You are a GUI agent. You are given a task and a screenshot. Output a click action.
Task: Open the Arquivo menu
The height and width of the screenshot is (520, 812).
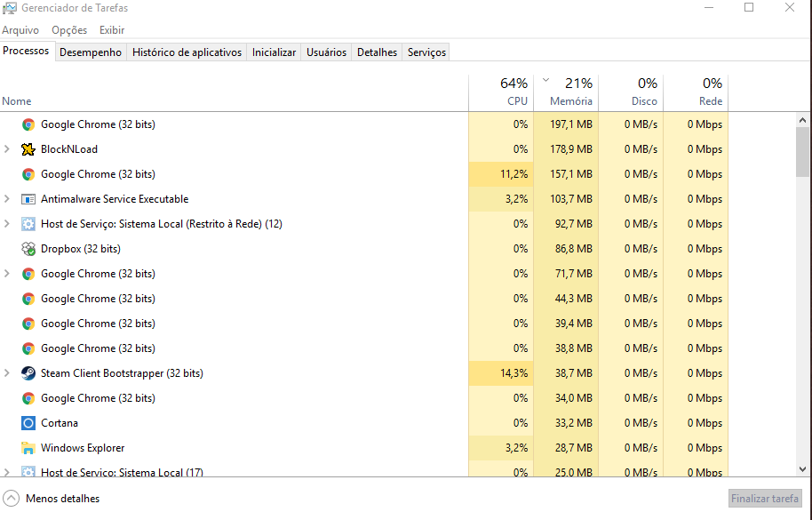[x=20, y=30]
